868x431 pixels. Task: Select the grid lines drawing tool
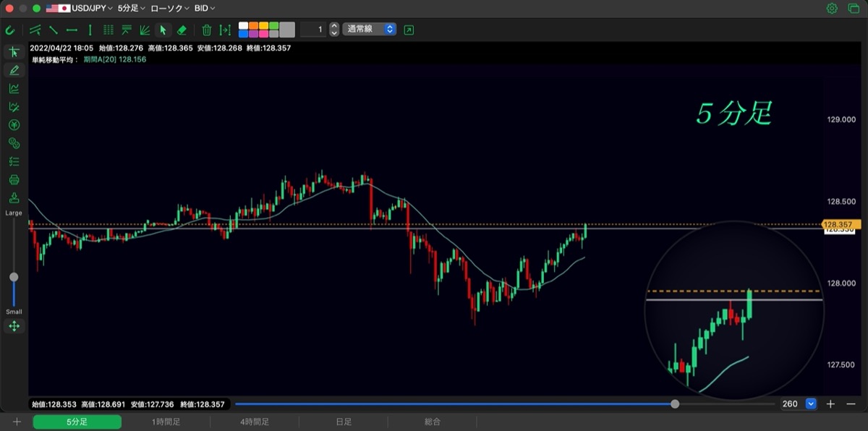tap(109, 30)
